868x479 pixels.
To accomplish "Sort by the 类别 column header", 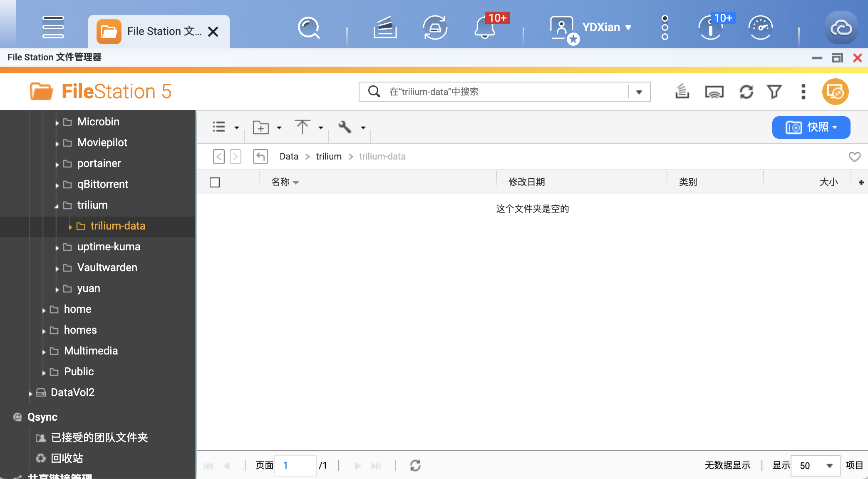I will pyautogui.click(x=688, y=182).
